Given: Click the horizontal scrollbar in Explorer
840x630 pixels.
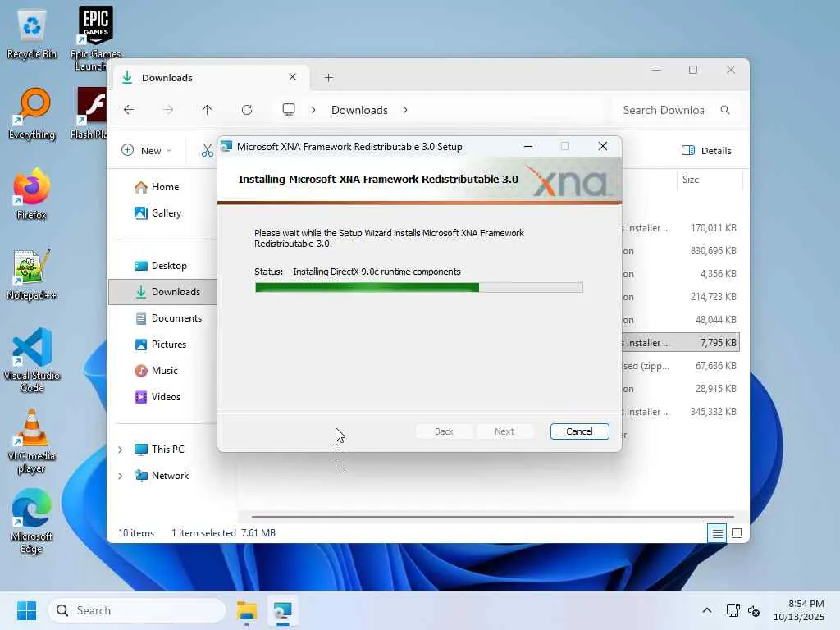Looking at the screenshot, I should click(x=492, y=517).
